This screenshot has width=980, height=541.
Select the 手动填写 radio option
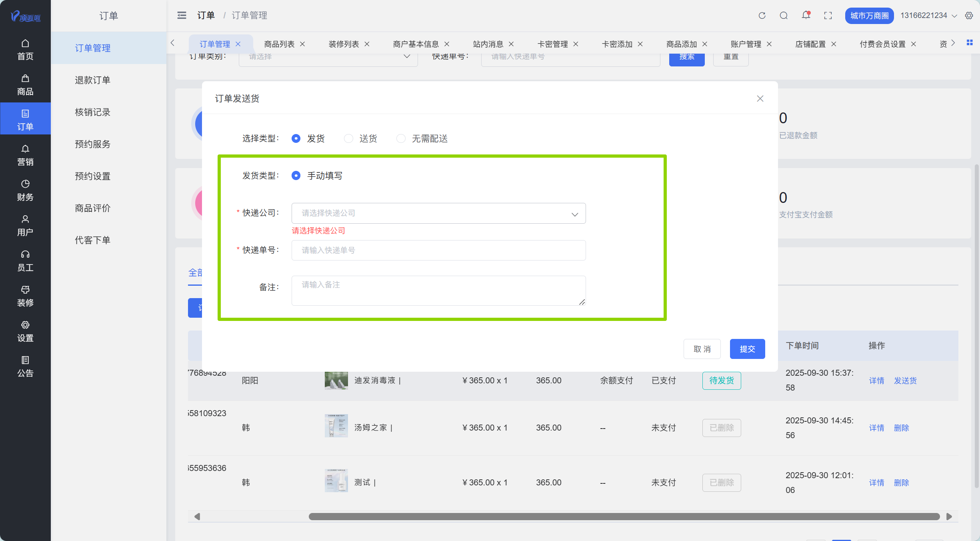(x=296, y=176)
